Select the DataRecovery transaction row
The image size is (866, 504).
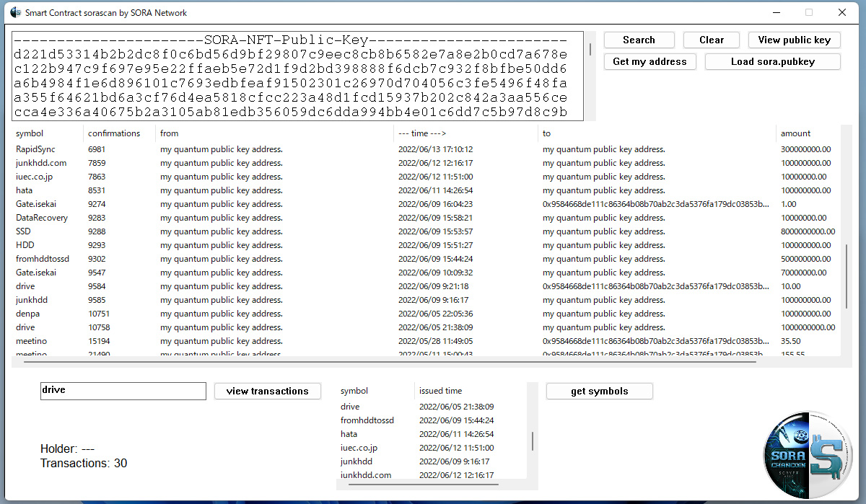pyautogui.click(x=427, y=218)
